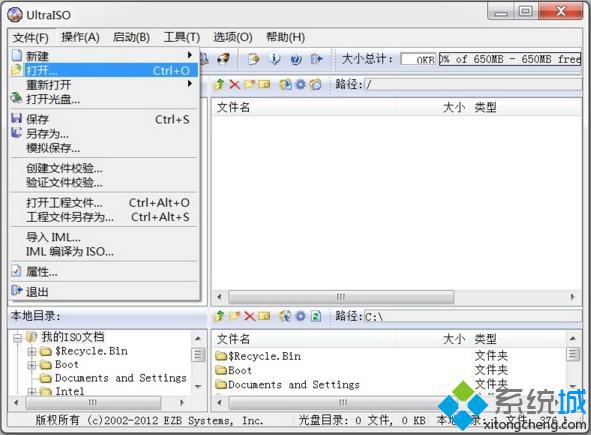Open the 操作(A) menu

[80, 37]
